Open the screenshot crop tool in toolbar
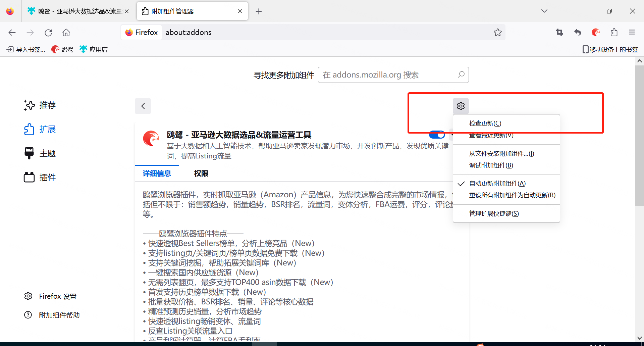The image size is (644, 346). click(x=559, y=32)
